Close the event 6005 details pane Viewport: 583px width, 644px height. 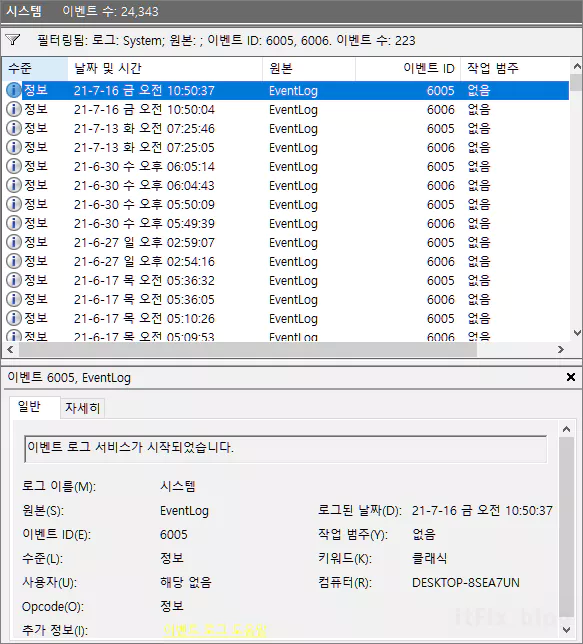click(x=571, y=377)
